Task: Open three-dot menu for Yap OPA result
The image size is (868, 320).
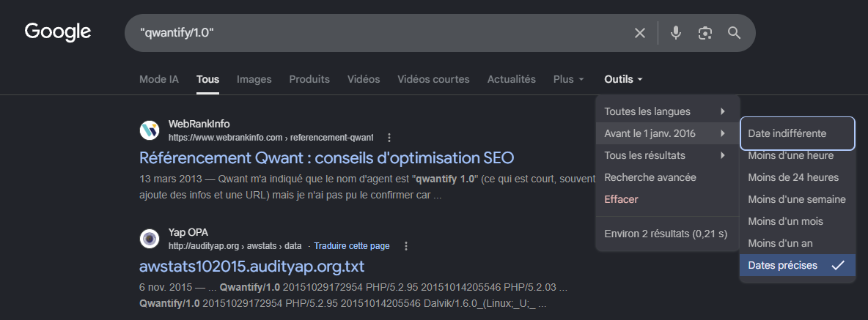Action: coord(405,246)
